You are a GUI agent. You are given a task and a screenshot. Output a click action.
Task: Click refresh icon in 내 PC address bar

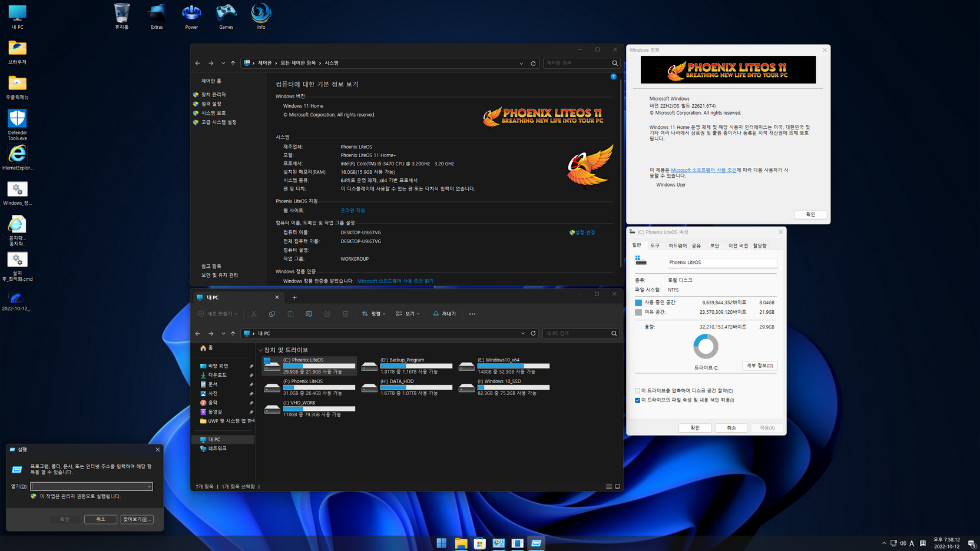(533, 333)
